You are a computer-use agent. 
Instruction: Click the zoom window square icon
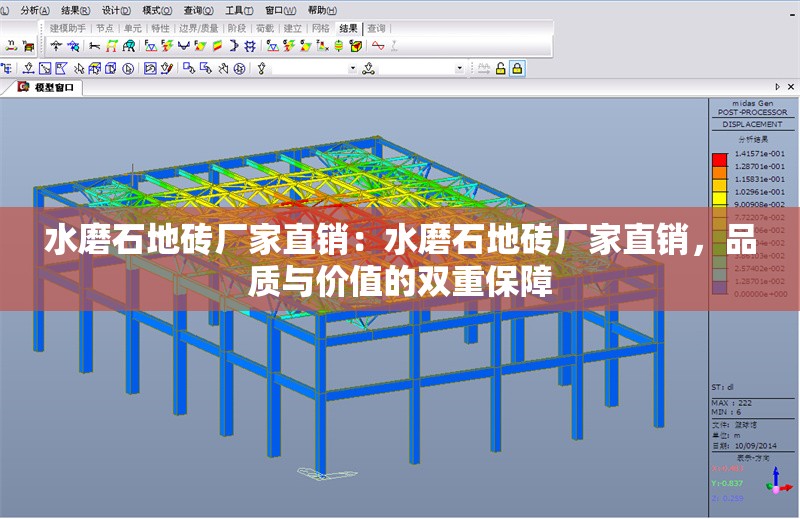click(45, 68)
